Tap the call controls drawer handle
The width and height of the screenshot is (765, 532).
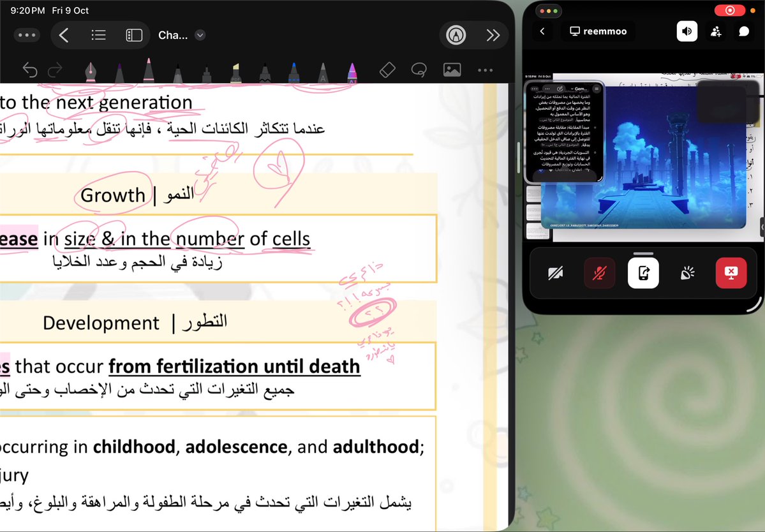pos(644,254)
